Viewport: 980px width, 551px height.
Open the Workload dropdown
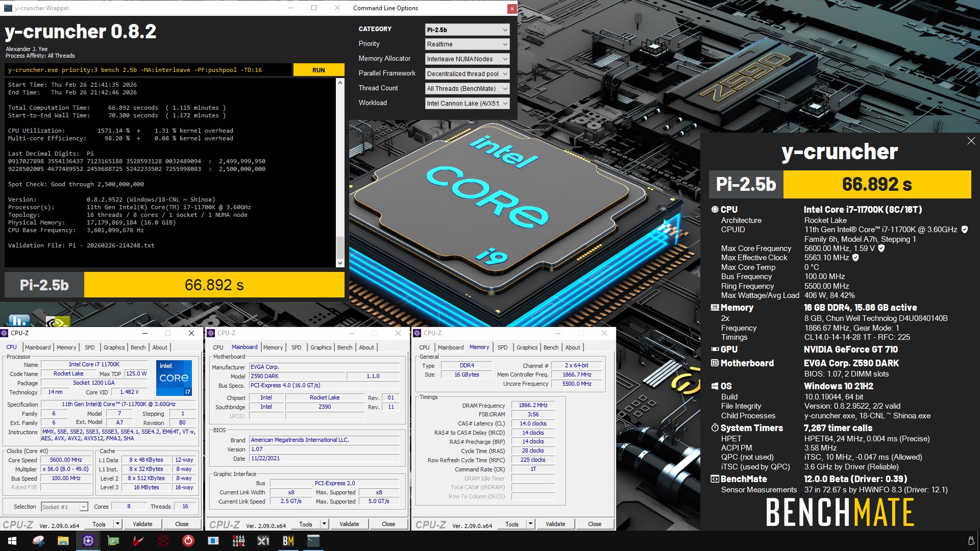coord(467,104)
